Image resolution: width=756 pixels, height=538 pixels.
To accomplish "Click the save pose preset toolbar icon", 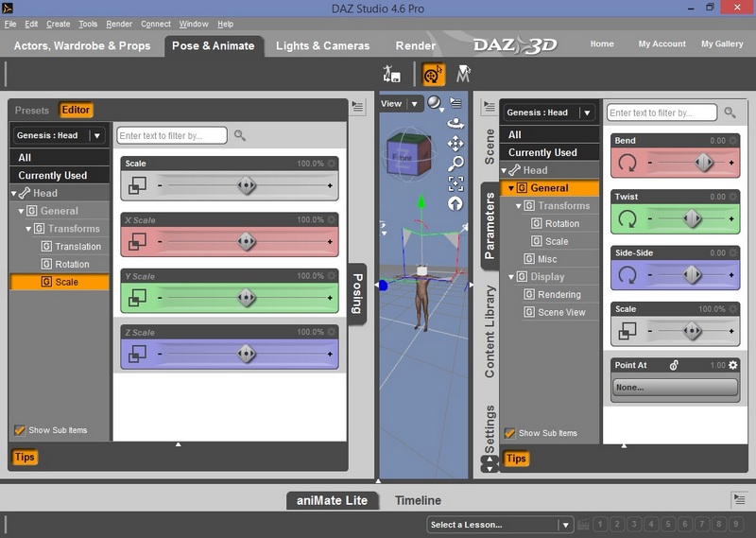I will 391,74.
